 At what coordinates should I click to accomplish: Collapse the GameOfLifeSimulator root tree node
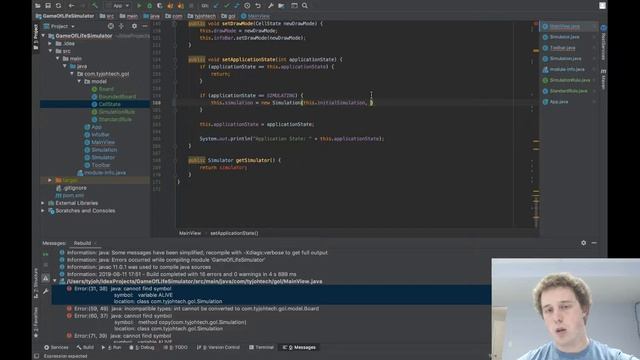point(43,36)
